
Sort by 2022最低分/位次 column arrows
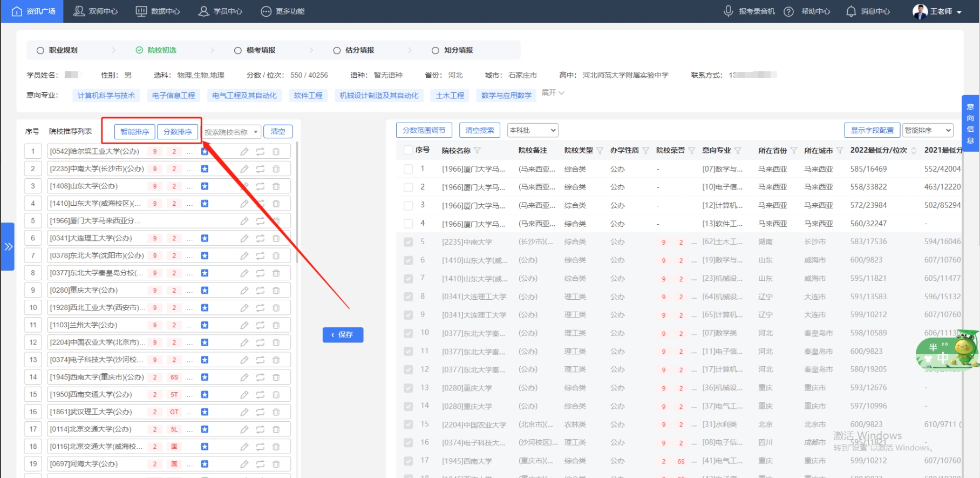pos(914,150)
